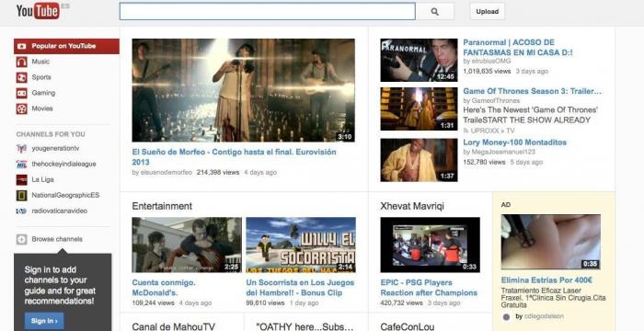The width and height of the screenshot is (644, 331).
Task: Open Browse channels
Action: click(x=57, y=239)
